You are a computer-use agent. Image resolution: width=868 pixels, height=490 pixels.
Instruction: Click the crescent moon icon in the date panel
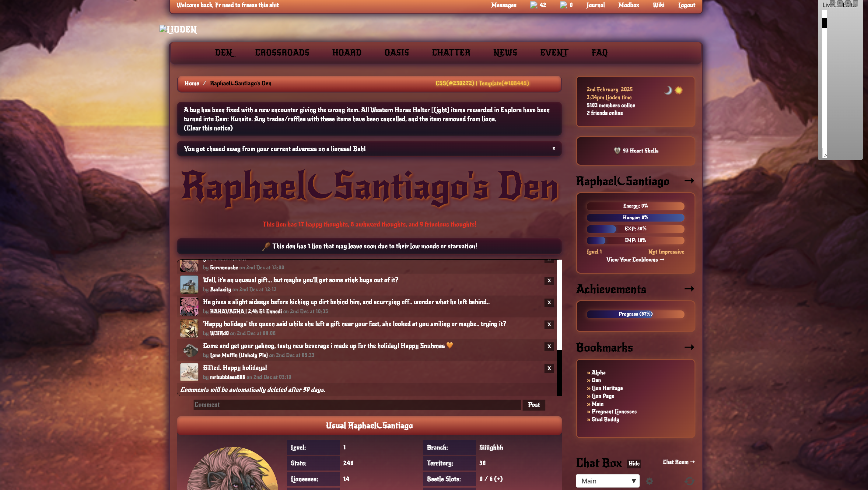pos(668,90)
